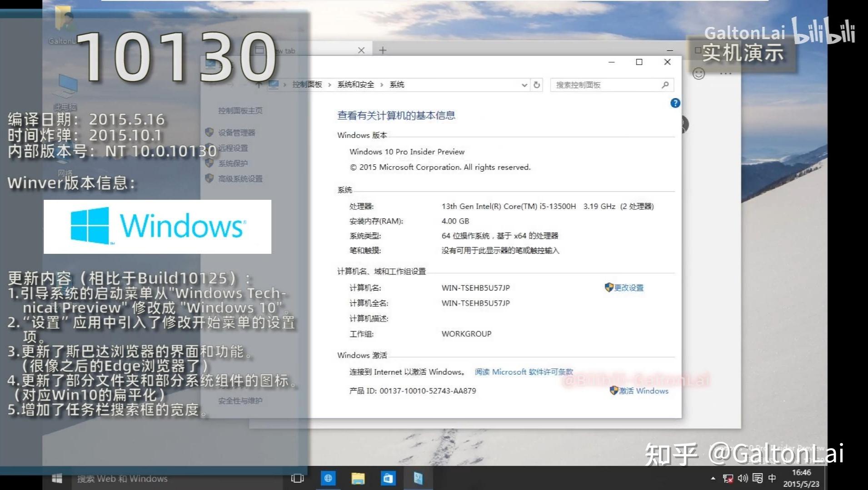Switch input method via the 中 indicator
This screenshot has height=490, width=868.
click(x=772, y=478)
